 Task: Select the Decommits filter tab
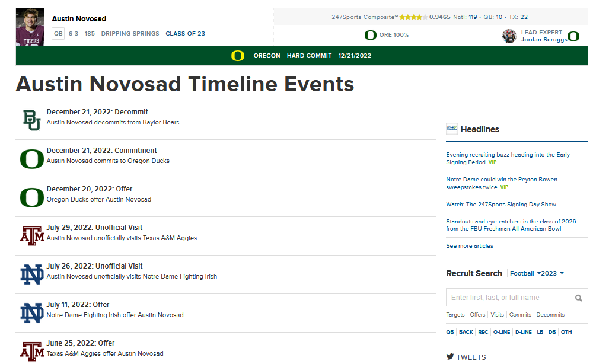pos(550,315)
